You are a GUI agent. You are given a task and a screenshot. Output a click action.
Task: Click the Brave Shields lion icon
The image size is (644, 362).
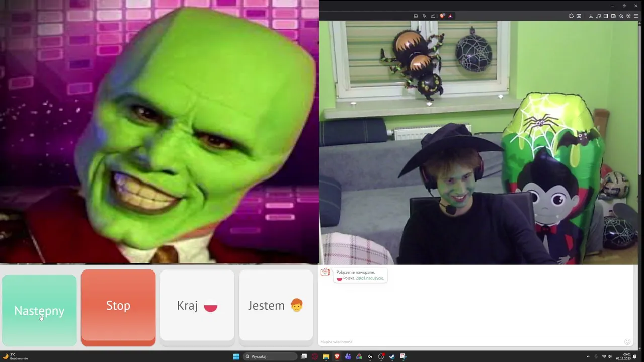coord(442,16)
